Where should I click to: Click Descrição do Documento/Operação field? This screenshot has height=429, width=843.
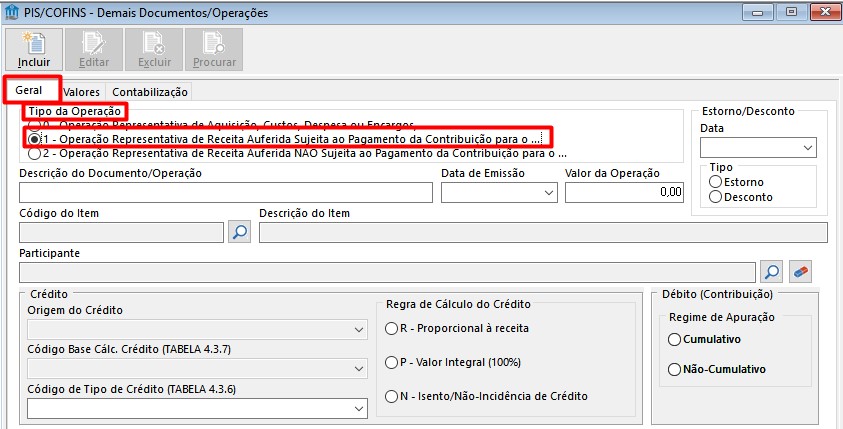pos(226,192)
